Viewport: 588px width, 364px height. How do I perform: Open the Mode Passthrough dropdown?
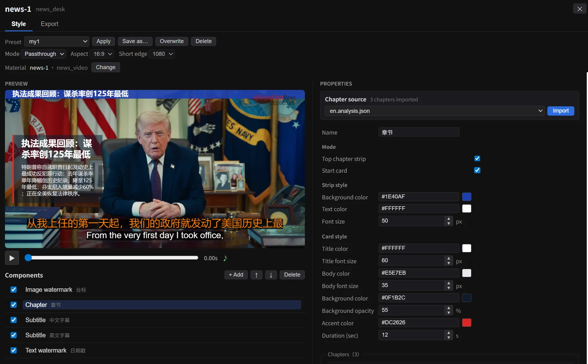pos(43,54)
